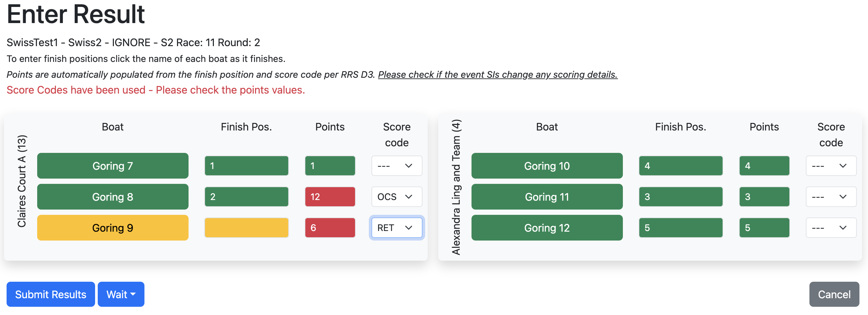Viewport: 868px width, 315px height.
Task: Open score code dropdown for Goring 7
Action: 396,166
